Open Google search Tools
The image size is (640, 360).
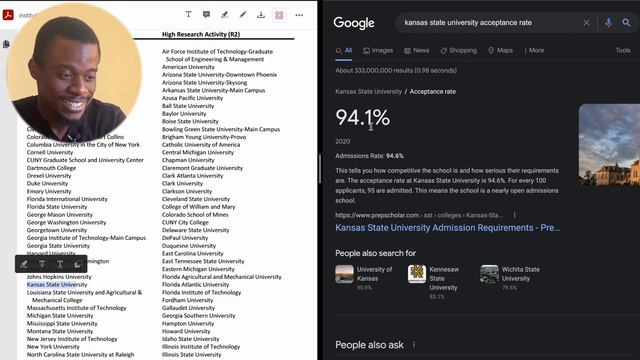point(623,51)
